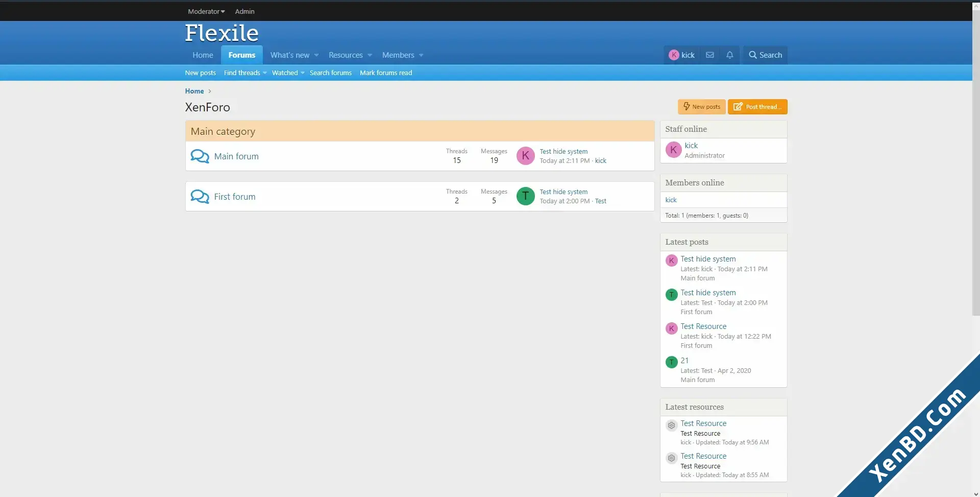This screenshot has height=497, width=980.
Task: Open the latest post Test hide system, 2:00 PM
Action: pos(708,293)
